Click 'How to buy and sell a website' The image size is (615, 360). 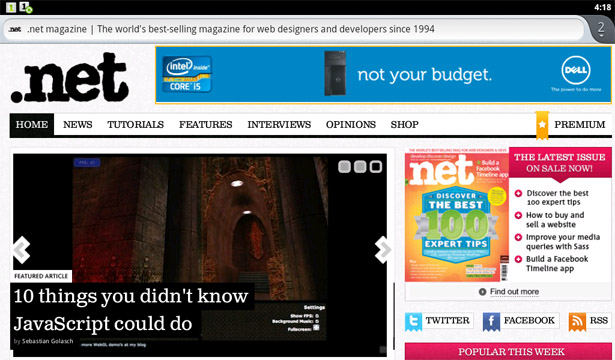[555, 220]
